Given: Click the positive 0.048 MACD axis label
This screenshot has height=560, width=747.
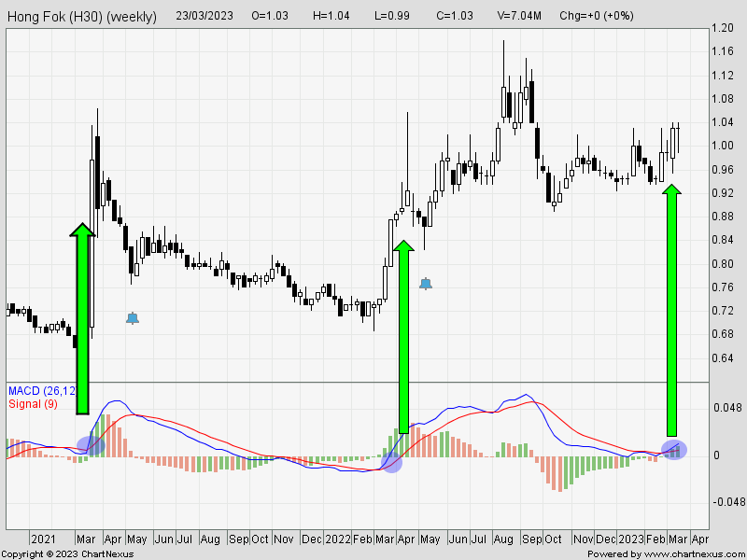Looking at the screenshot, I should 727,408.
